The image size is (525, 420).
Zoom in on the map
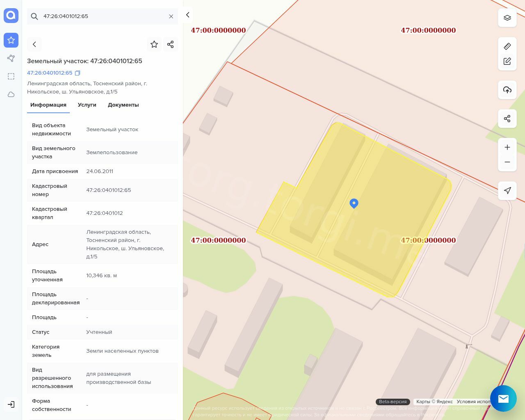(507, 147)
